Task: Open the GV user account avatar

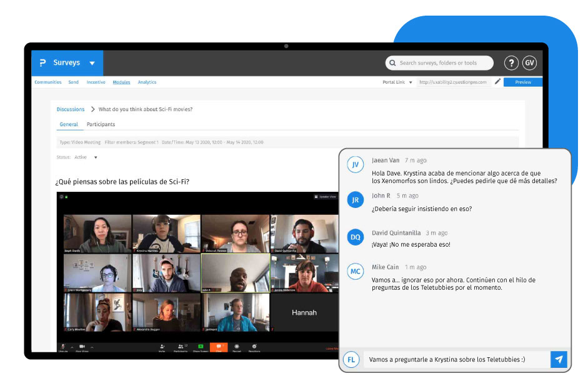Action: (x=529, y=63)
